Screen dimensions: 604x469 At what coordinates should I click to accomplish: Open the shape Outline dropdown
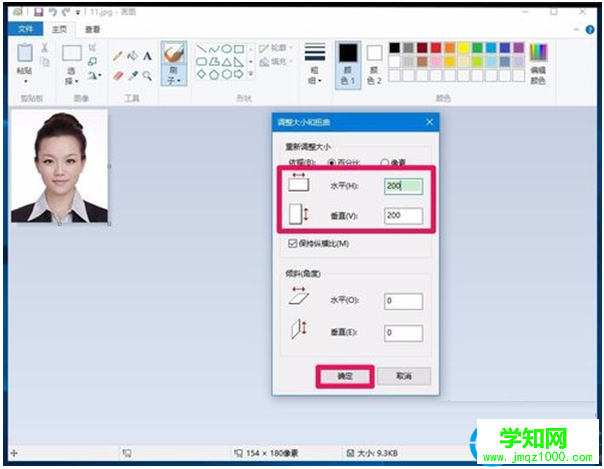(276, 48)
